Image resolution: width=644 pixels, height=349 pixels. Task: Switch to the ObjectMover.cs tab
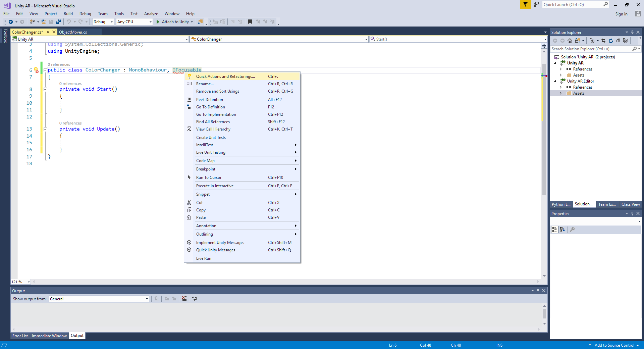[73, 32]
